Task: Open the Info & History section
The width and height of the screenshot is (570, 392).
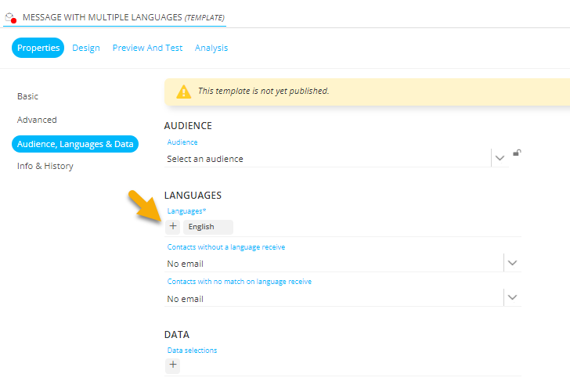Action: coord(45,166)
